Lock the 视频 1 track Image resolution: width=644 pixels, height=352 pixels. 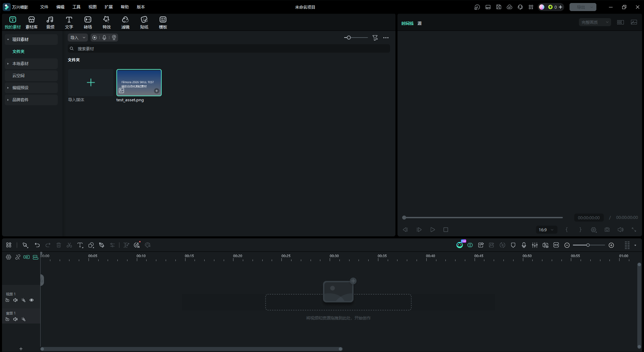click(x=7, y=300)
